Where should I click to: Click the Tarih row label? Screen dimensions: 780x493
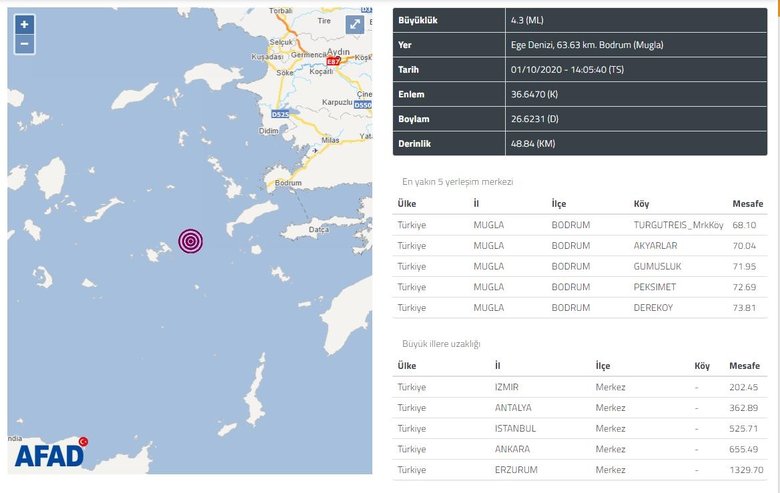coord(408,70)
